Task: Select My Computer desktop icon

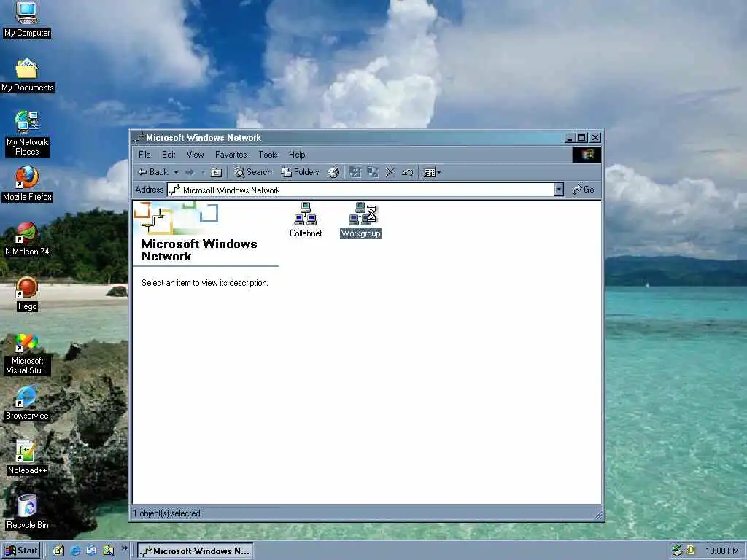Action: point(27,20)
